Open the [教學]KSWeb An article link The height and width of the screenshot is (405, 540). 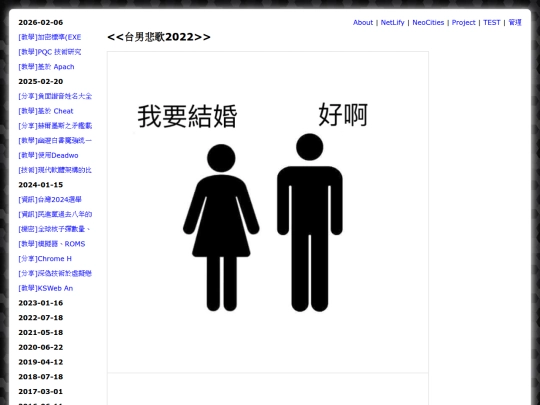tap(45, 288)
